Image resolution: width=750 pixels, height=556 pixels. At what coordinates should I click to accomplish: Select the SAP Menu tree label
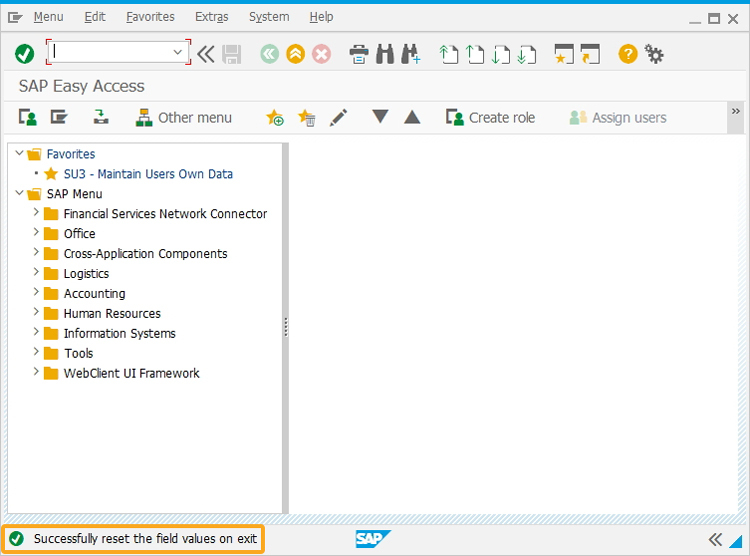[x=75, y=194]
